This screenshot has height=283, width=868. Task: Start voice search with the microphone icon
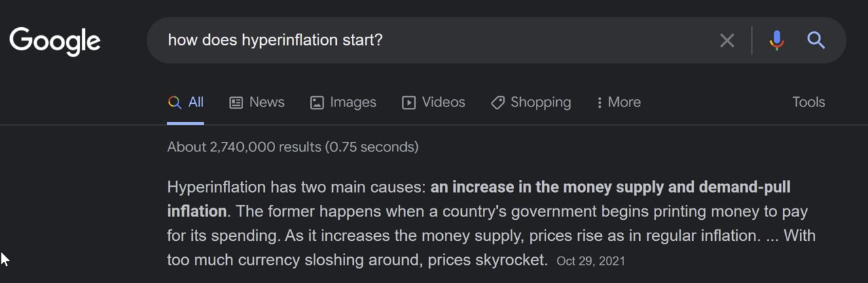[x=777, y=41]
